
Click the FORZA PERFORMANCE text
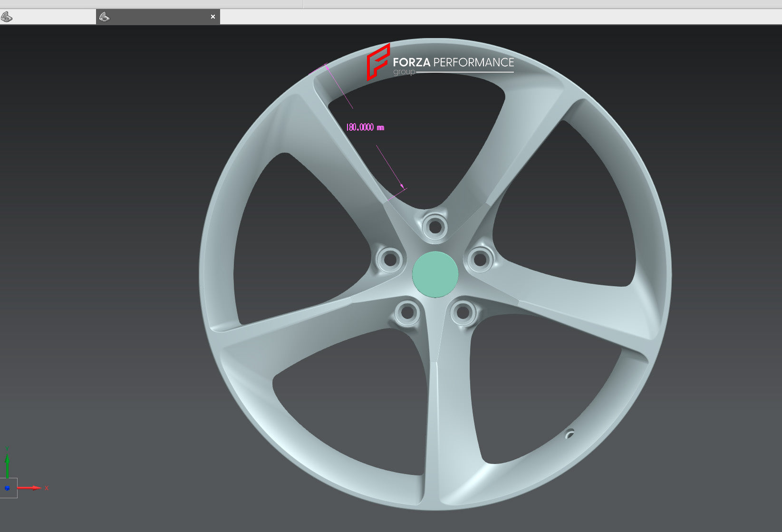point(453,62)
